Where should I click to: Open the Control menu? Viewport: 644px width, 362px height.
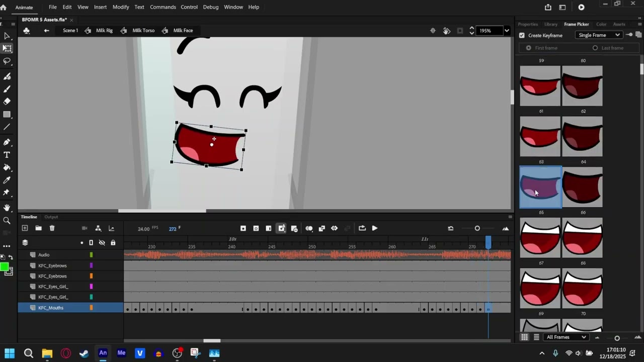pos(189,7)
